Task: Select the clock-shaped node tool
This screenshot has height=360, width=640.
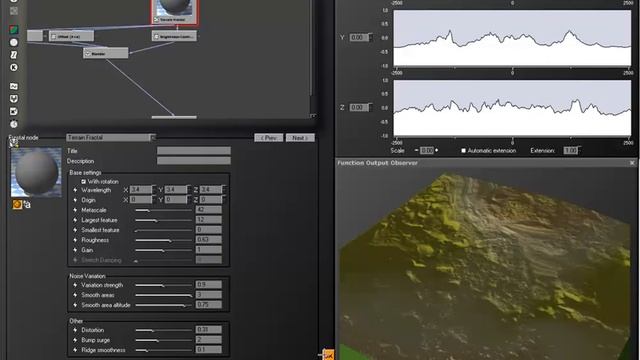Action: tap(14, 124)
